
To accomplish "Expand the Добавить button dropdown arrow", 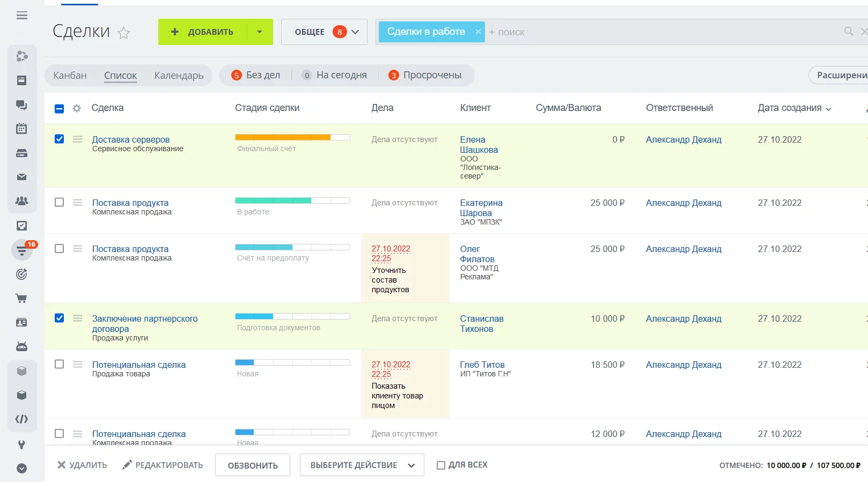I will [x=260, y=32].
